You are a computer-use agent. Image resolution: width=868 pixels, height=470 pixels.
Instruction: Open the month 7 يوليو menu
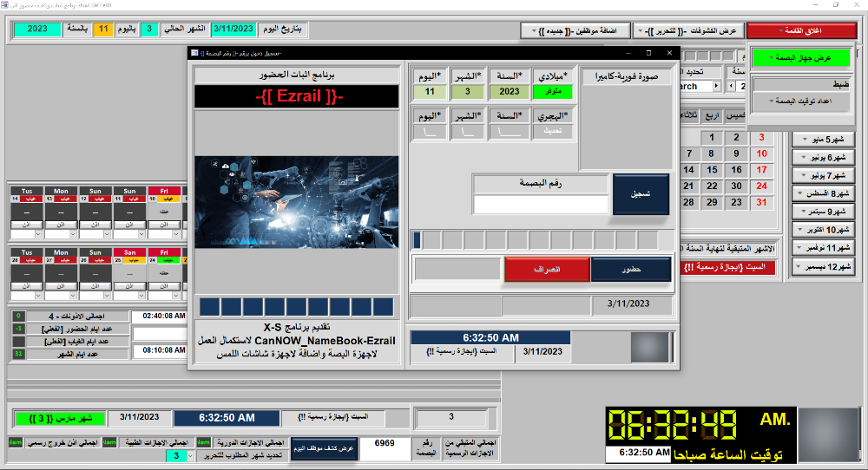pos(823,176)
